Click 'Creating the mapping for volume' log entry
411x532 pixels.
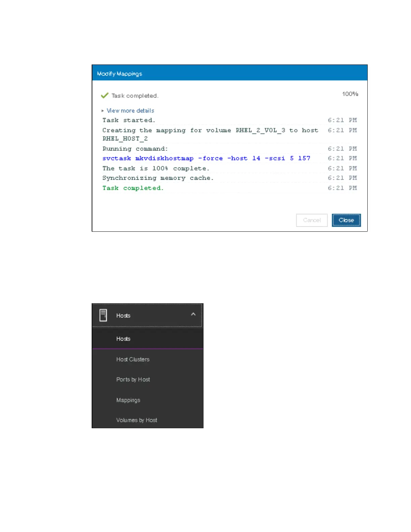tap(210, 134)
